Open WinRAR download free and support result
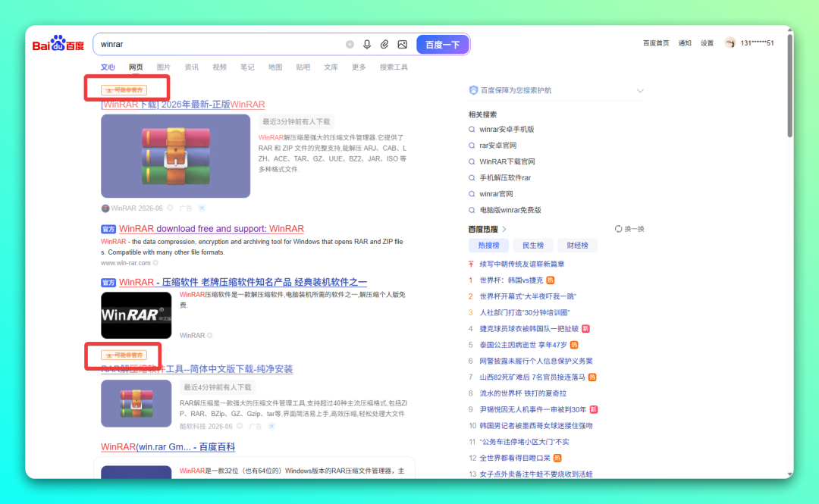This screenshot has height=504, width=819. click(x=212, y=229)
